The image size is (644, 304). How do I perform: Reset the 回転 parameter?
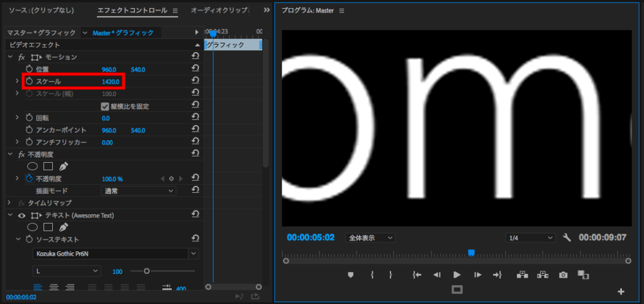[x=196, y=117]
